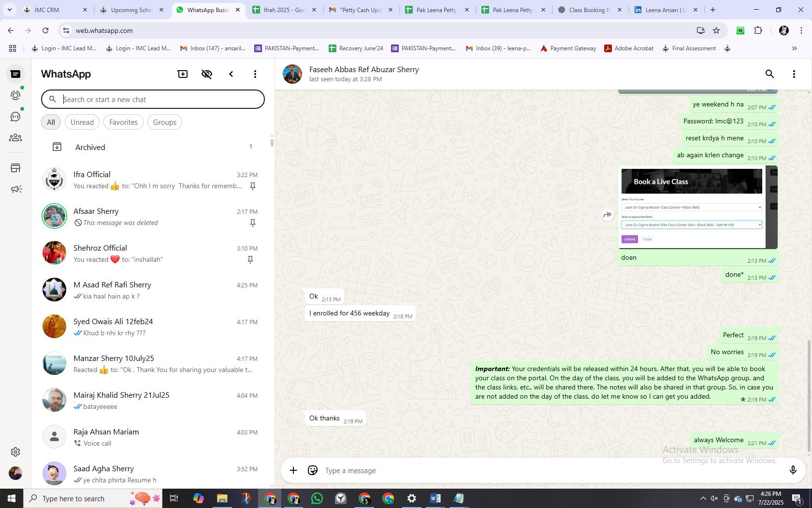The height and width of the screenshot is (508, 812).
Task: Open Syed Owais Ali 12feb24 chat
Action: coord(153,327)
